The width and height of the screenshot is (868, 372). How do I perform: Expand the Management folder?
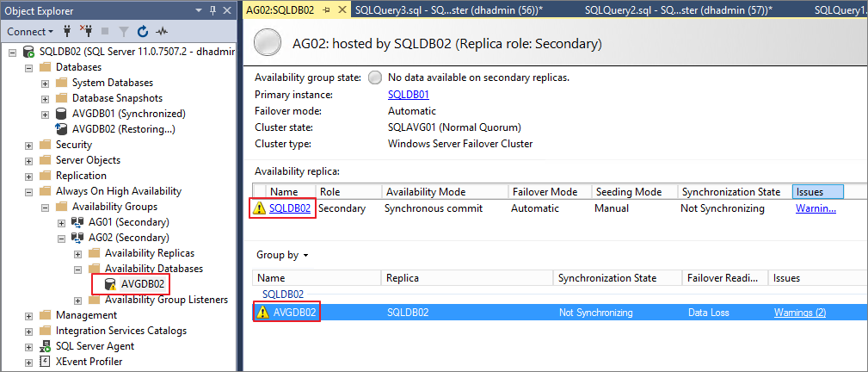click(x=28, y=316)
